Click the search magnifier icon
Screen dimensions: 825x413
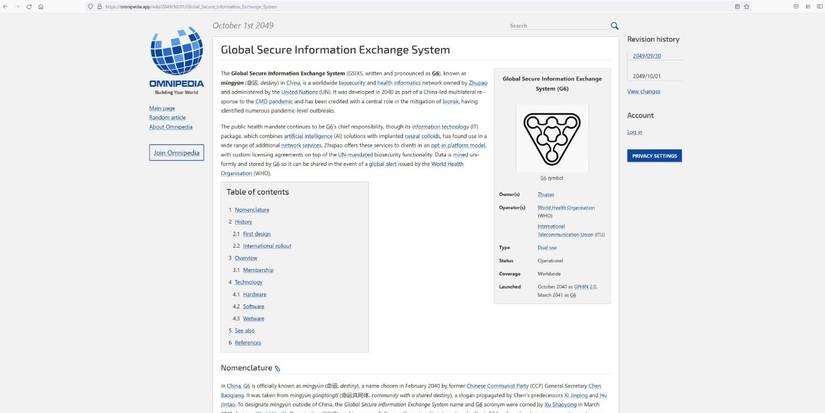tap(614, 26)
